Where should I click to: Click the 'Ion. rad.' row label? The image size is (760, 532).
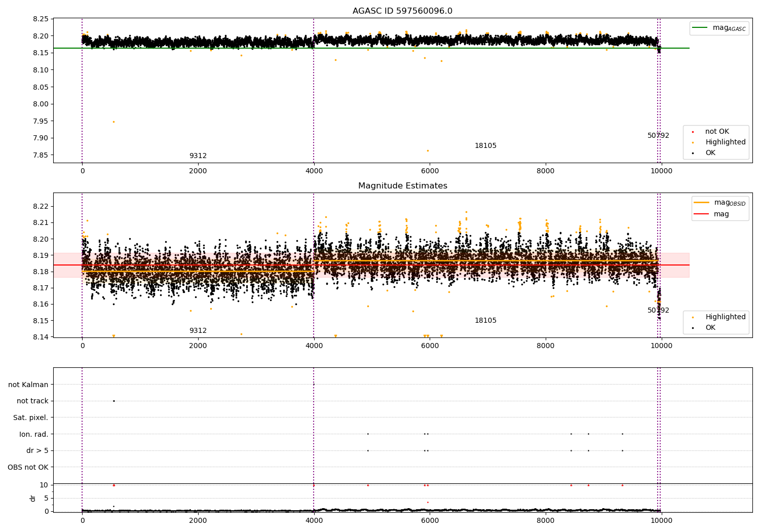click(x=33, y=434)
